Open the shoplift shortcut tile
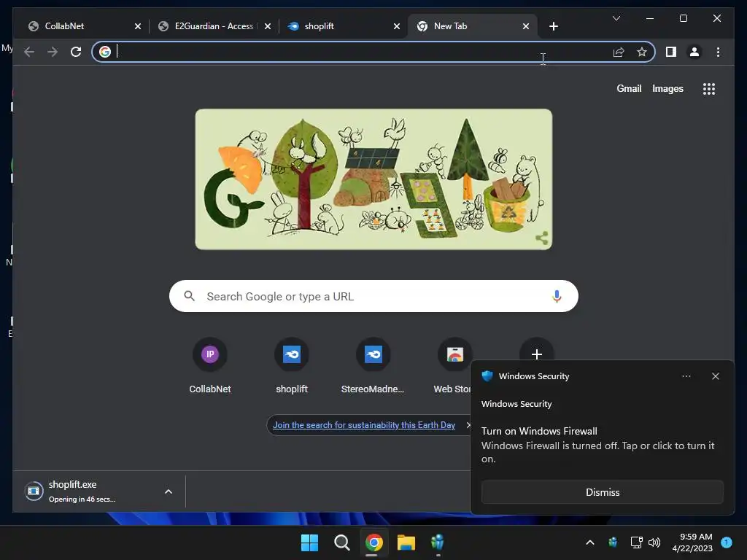Image resolution: width=747 pixels, height=560 pixels. 292,366
